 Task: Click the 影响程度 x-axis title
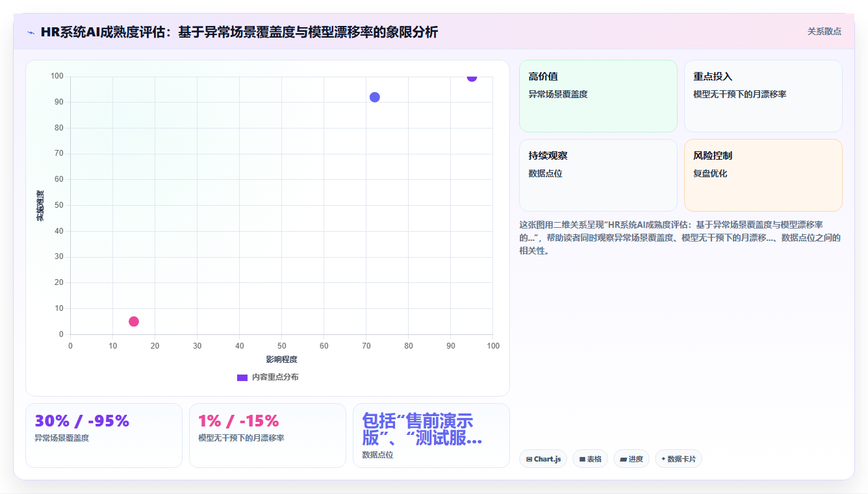(x=281, y=359)
